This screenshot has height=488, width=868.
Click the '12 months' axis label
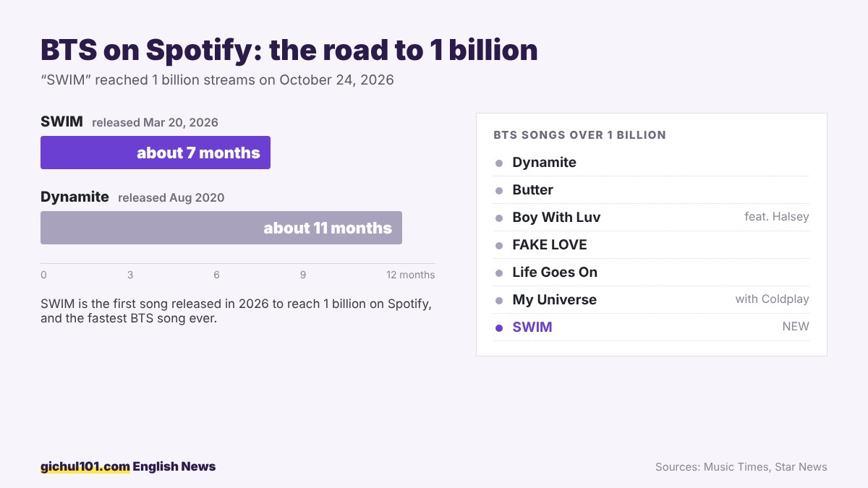[x=411, y=275]
